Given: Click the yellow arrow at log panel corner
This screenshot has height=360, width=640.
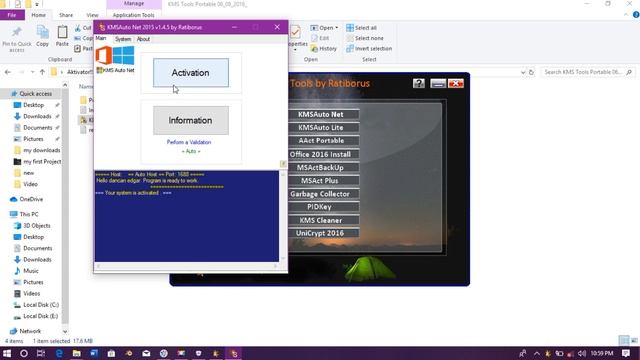Looking at the screenshot, I should click(283, 164).
